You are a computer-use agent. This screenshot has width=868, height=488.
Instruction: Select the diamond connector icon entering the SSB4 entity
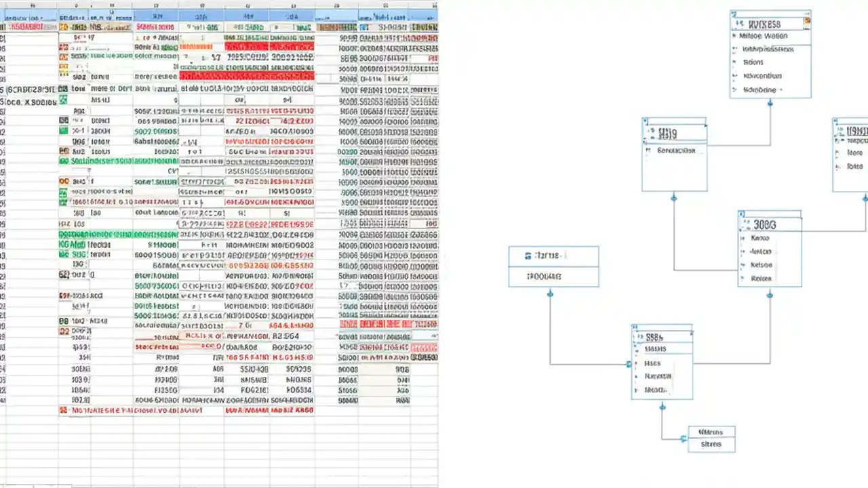[628, 363]
